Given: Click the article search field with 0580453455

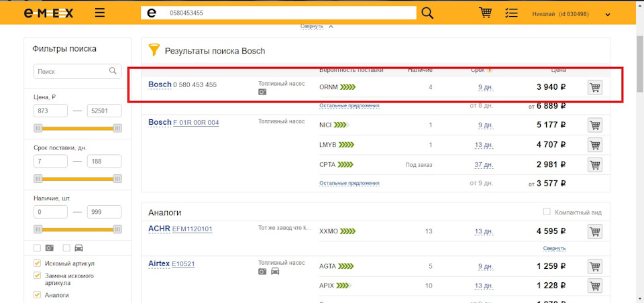Looking at the screenshot, I should pyautogui.click(x=278, y=13).
